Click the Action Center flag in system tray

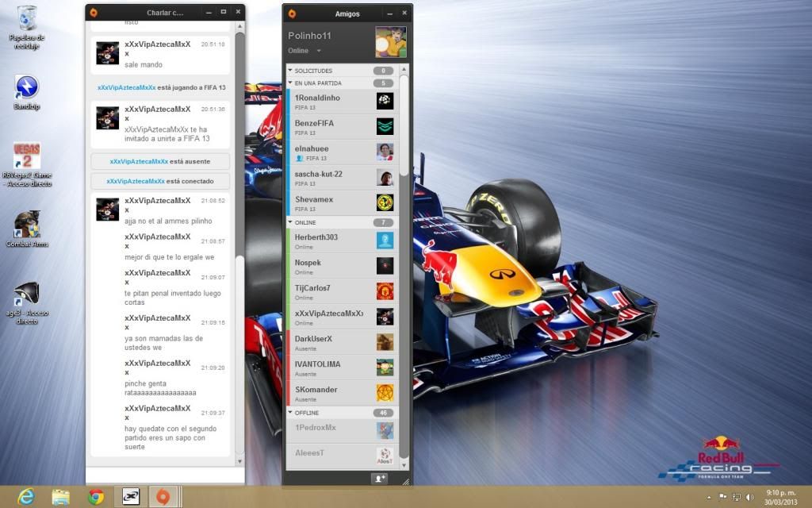(x=722, y=497)
